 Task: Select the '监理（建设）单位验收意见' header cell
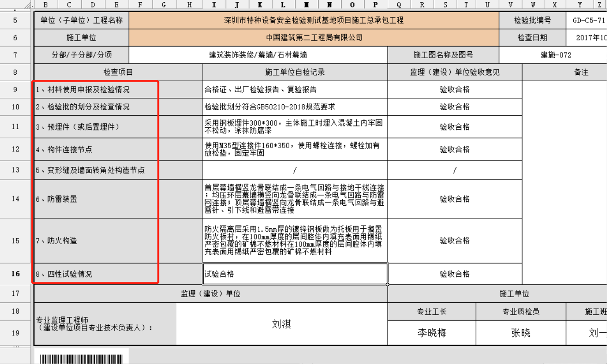455,72
